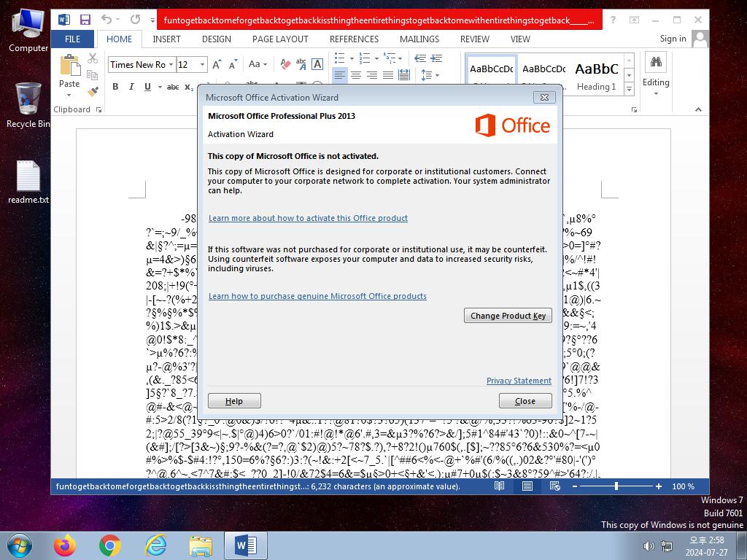Switch to the REFERENCES tab
The height and width of the screenshot is (560, 747).
pos(354,39)
